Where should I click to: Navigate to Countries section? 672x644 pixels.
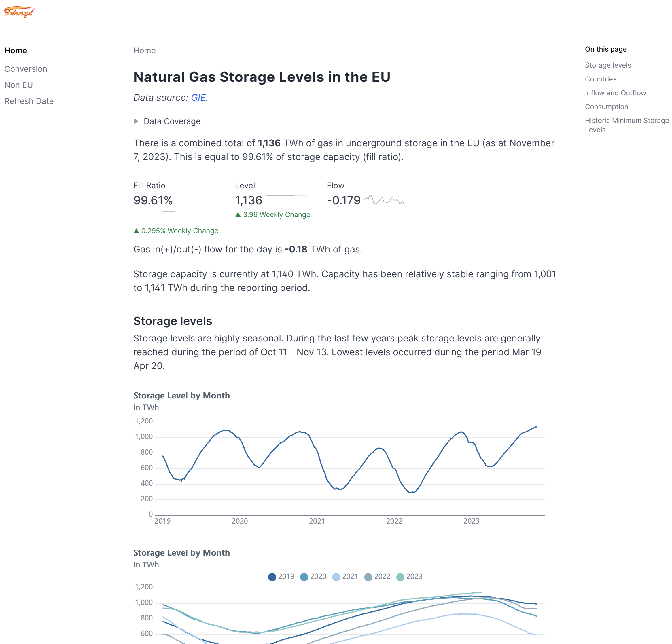(601, 79)
